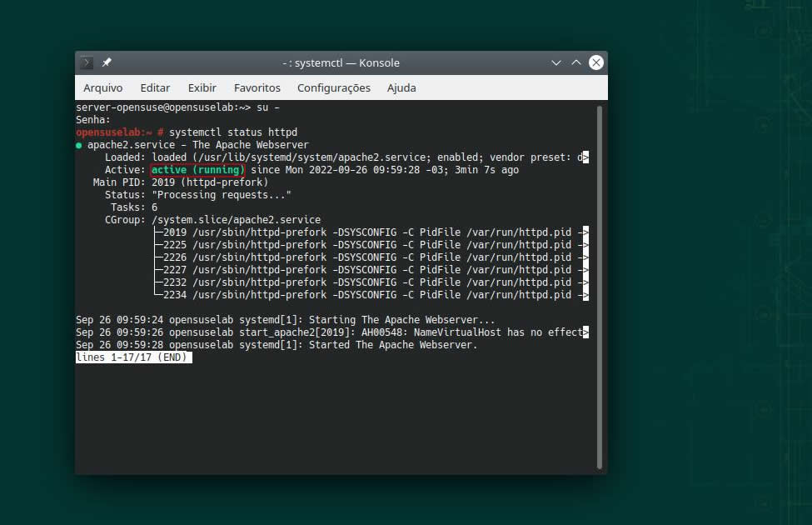Click the Main PID 2019 line
Image resolution: width=812 pixels, height=525 pixels.
(181, 182)
